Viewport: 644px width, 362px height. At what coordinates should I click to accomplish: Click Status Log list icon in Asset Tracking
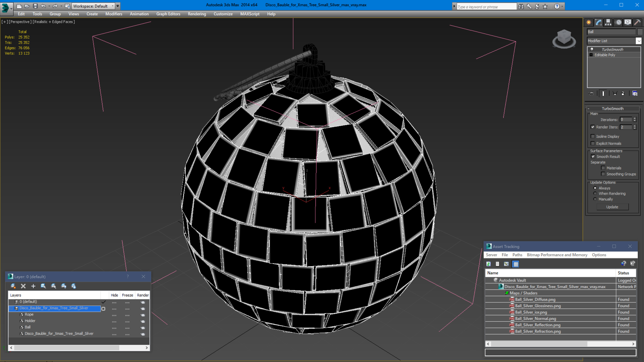[x=498, y=264]
